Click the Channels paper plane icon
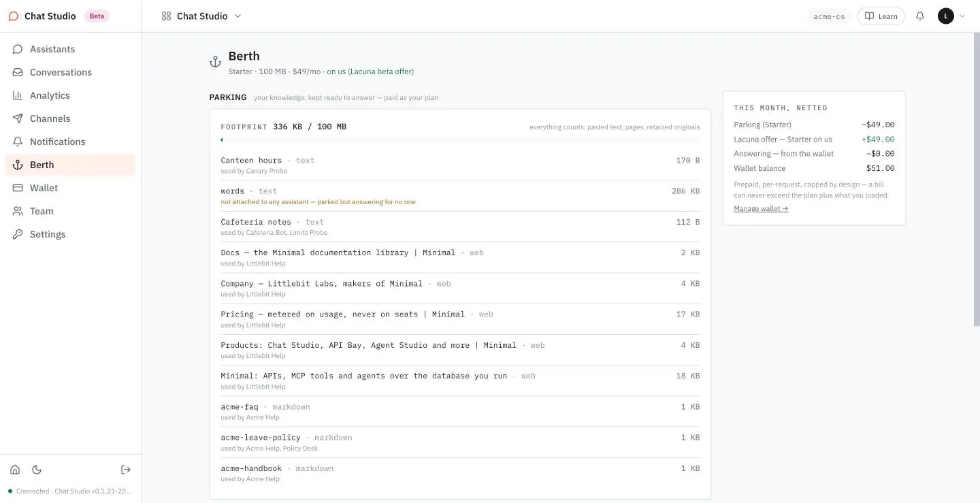The width and height of the screenshot is (980, 503). pyautogui.click(x=18, y=118)
